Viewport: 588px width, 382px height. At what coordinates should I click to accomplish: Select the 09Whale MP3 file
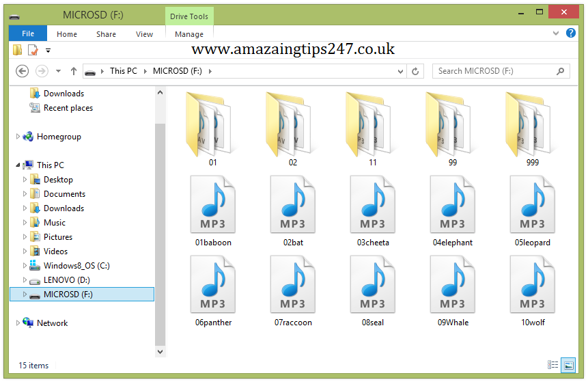[453, 291]
